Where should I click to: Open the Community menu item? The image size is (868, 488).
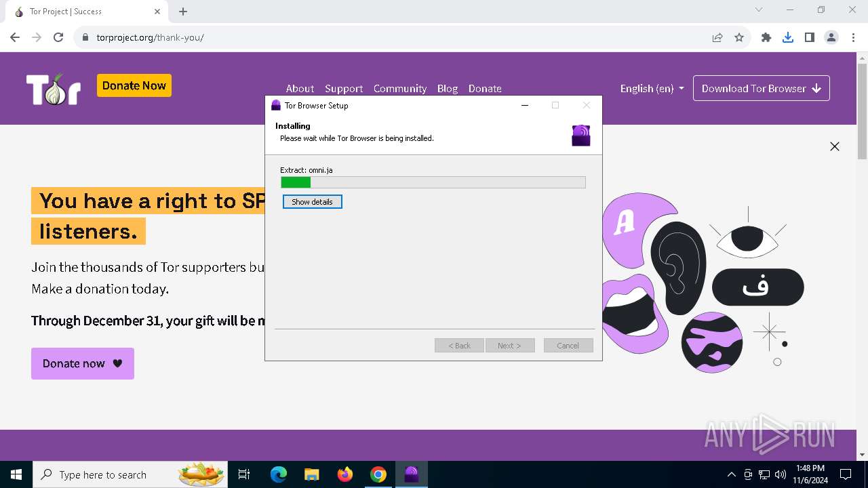click(x=400, y=88)
